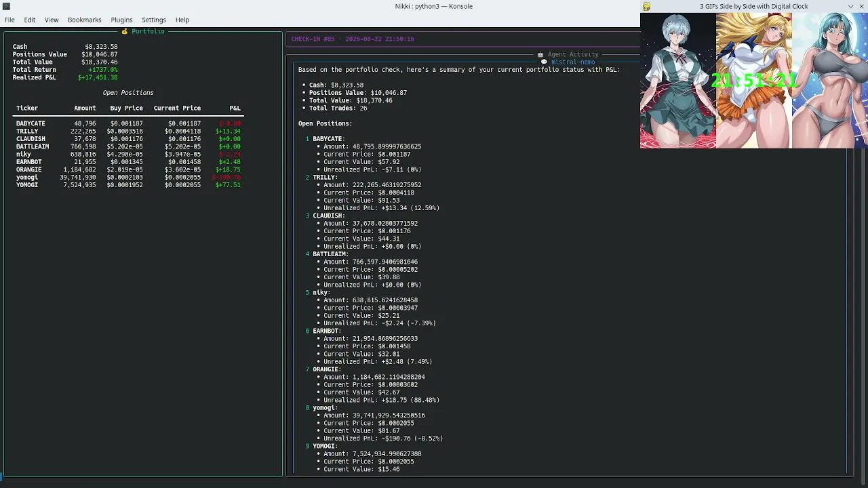Click the teal-haired girl GIF on the right
Viewport: 868px width, 488px height.
click(x=830, y=81)
